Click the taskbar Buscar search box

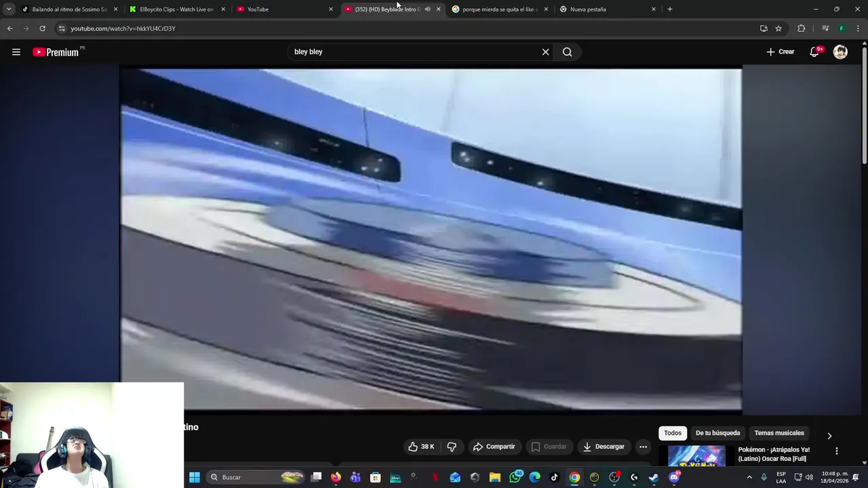256,477
